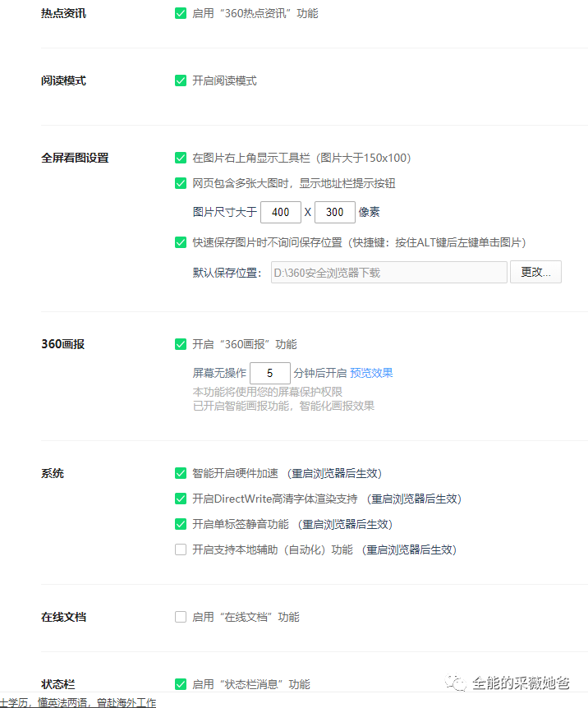Image resolution: width=588 pixels, height=708 pixels.
Task: Disable 开启单标签静音功能 checkbox
Action: (x=181, y=524)
